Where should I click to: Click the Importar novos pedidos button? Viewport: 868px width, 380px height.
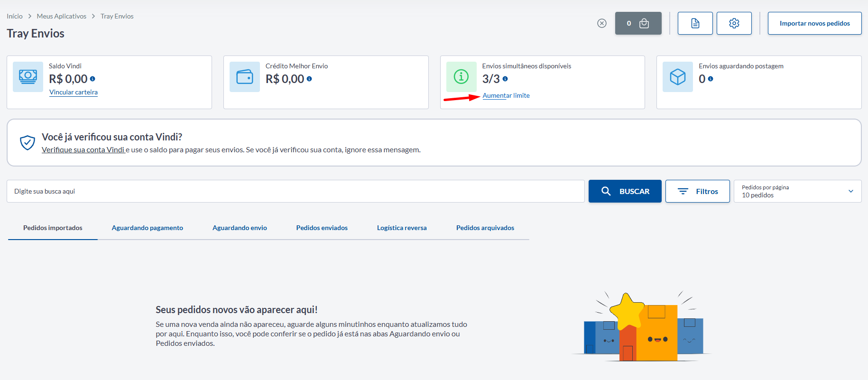click(815, 23)
